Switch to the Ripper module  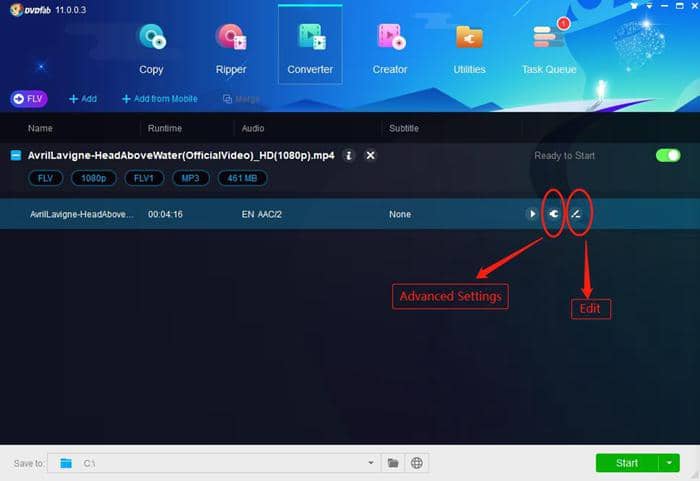(x=232, y=48)
